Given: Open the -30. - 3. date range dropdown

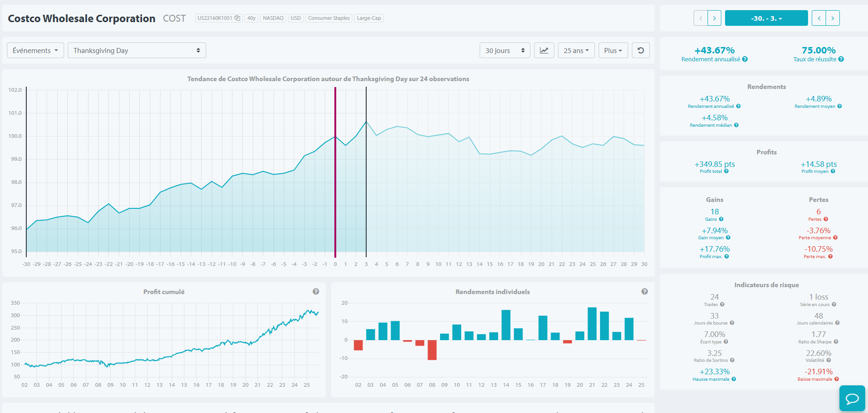Looking at the screenshot, I should [x=767, y=18].
